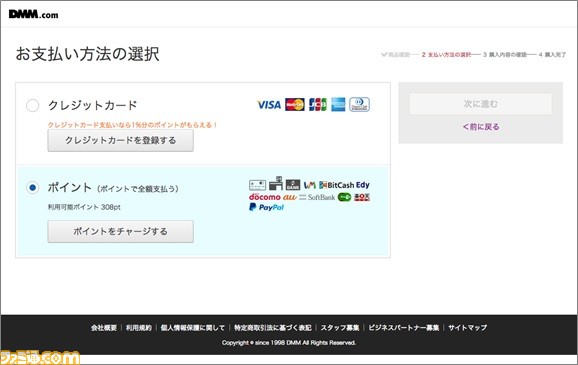This screenshot has width=578, height=365.
Task: Click the JCB card logo
Action: pyautogui.click(x=317, y=105)
